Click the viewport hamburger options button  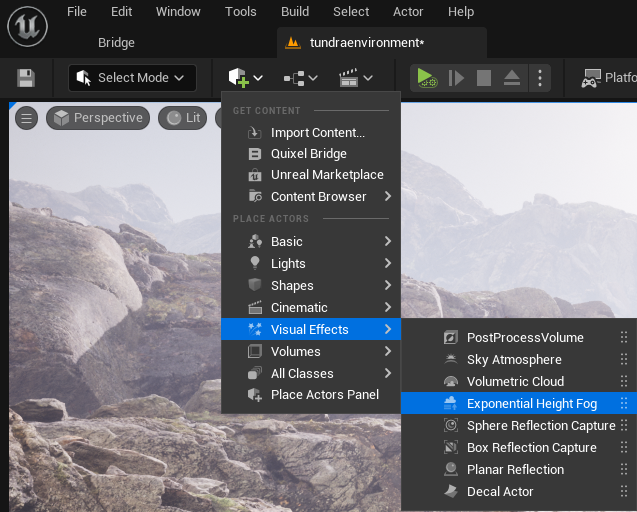(x=27, y=118)
